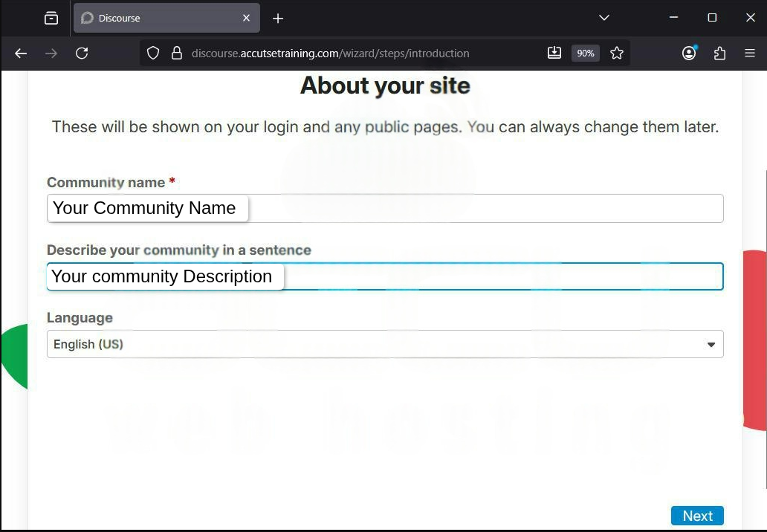Open the Firefox account profile icon
This screenshot has width=767, height=532.
(688, 53)
